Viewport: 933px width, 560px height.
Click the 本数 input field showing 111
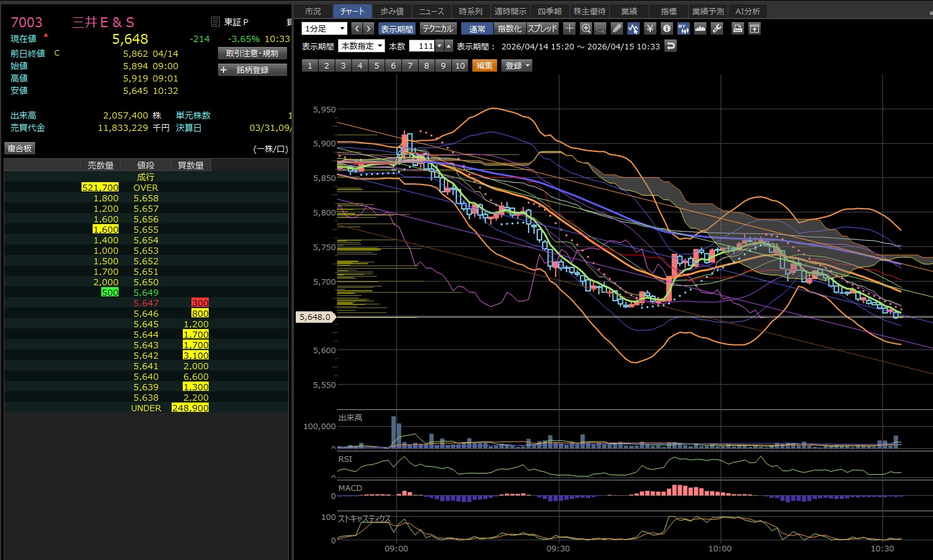[x=422, y=46]
